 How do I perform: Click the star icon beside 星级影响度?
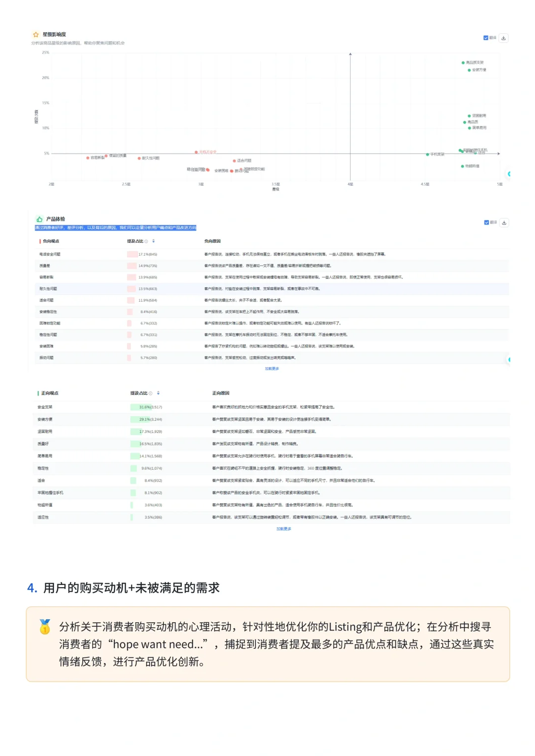[36, 35]
